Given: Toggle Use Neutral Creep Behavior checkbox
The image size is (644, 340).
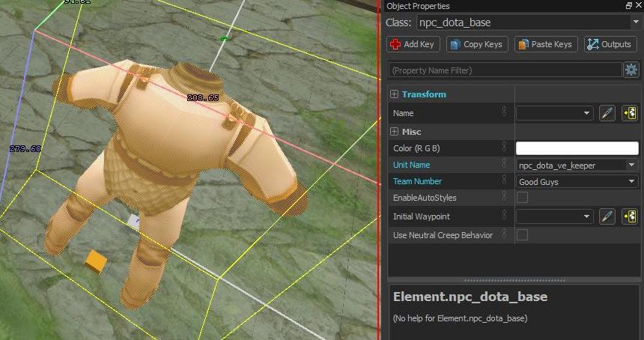Looking at the screenshot, I should pos(523,235).
